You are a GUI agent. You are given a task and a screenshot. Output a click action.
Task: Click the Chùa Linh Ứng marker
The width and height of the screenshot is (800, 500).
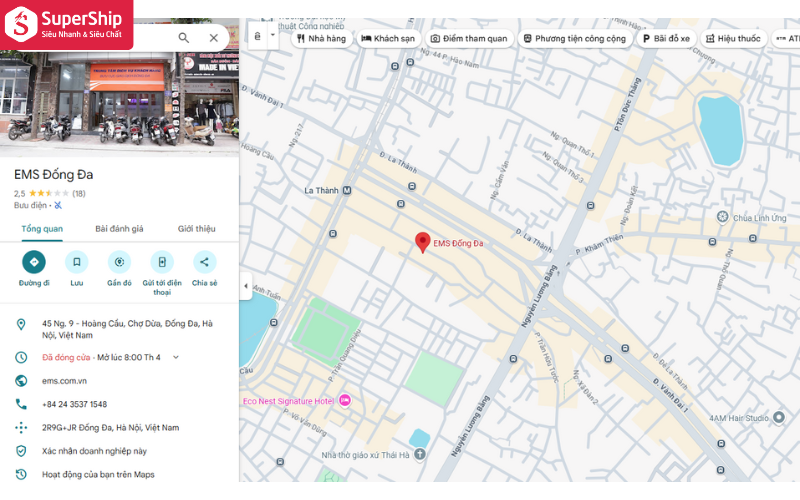coord(722,217)
